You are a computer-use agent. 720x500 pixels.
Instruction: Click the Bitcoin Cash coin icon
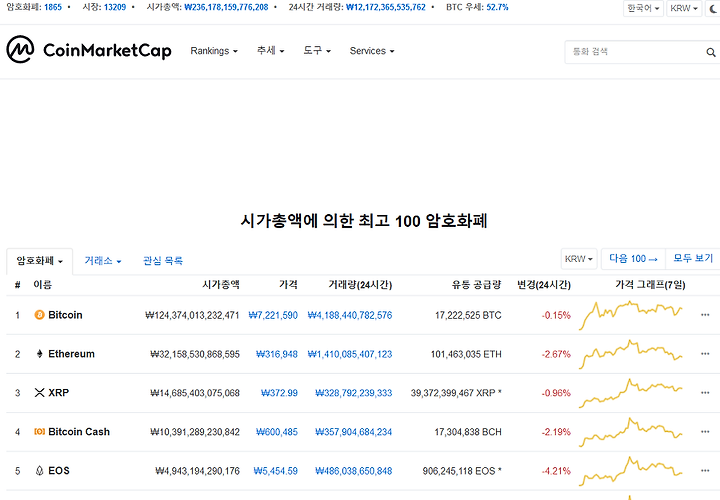pyautogui.click(x=39, y=432)
